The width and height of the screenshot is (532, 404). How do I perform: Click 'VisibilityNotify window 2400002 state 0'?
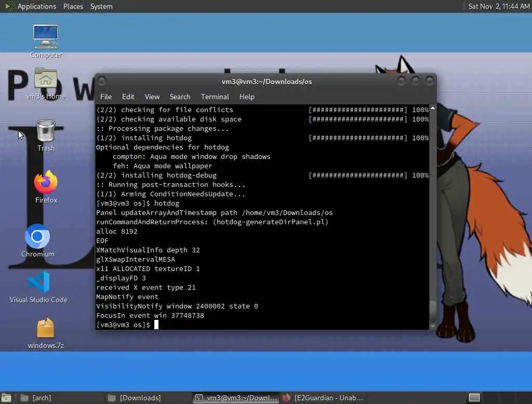pos(177,306)
